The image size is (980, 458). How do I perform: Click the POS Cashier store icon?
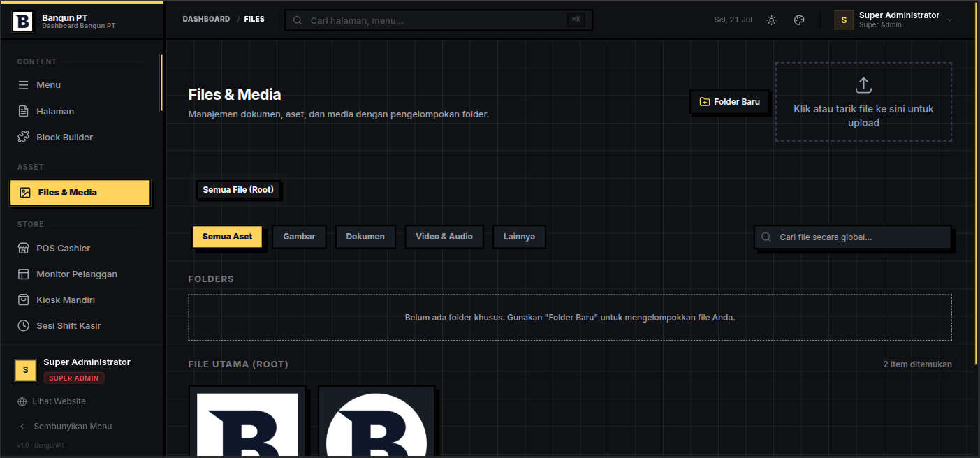coord(23,248)
